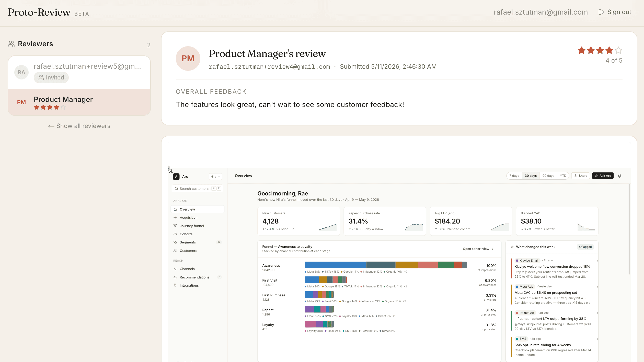
Task: Click the notification bell icon
Action: pyautogui.click(x=619, y=176)
